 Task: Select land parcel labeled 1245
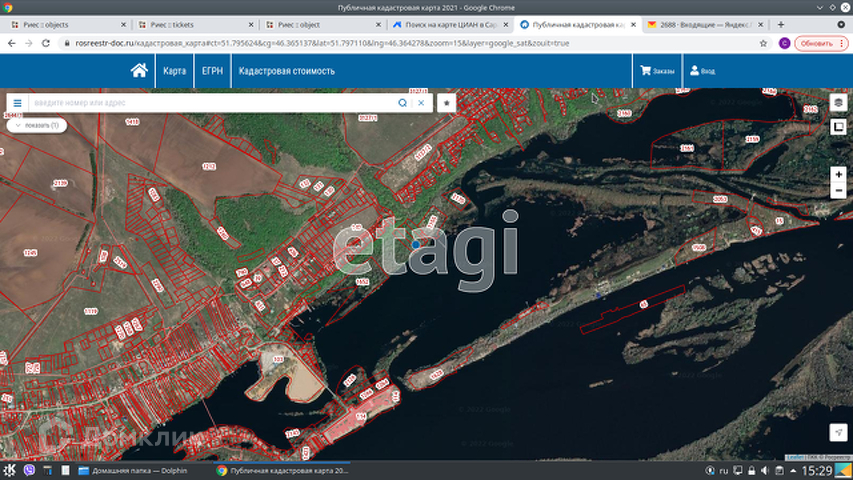[30, 253]
